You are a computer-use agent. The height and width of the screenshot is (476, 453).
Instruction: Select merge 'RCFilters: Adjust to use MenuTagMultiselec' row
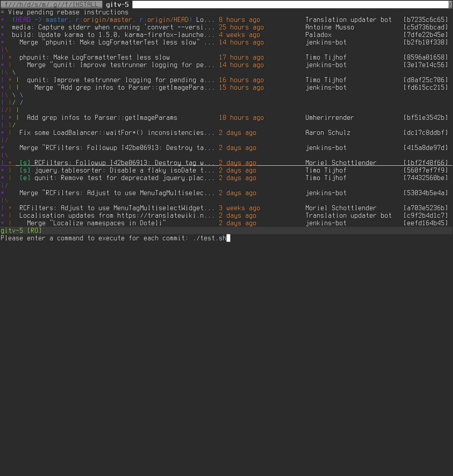tap(226, 193)
